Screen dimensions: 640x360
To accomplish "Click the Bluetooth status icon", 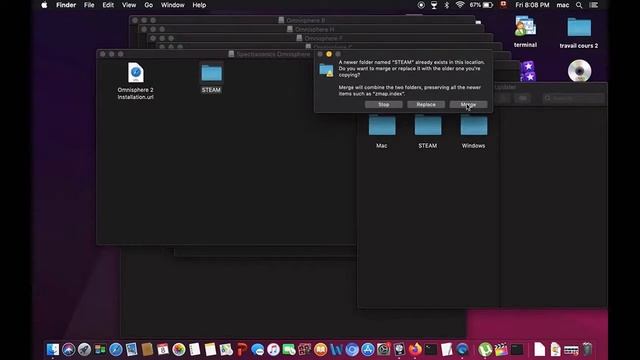I will tap(447, 5).
